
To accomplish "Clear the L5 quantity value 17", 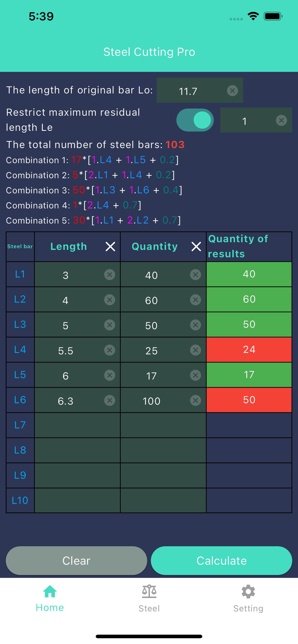I will click(x=195, y=375).
